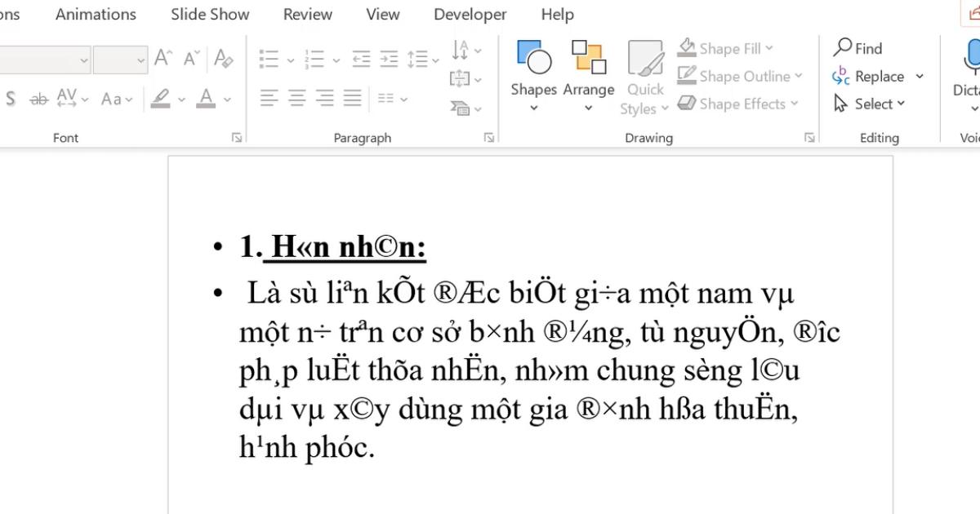Toggle numbered list
This screenshot has width=980, height=514.
pos(314,59)
